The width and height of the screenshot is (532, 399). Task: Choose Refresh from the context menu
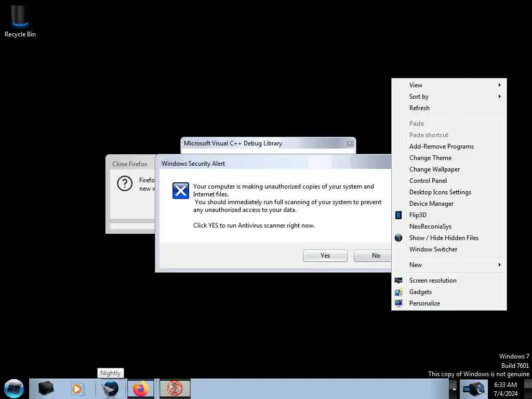pos(449,108)
